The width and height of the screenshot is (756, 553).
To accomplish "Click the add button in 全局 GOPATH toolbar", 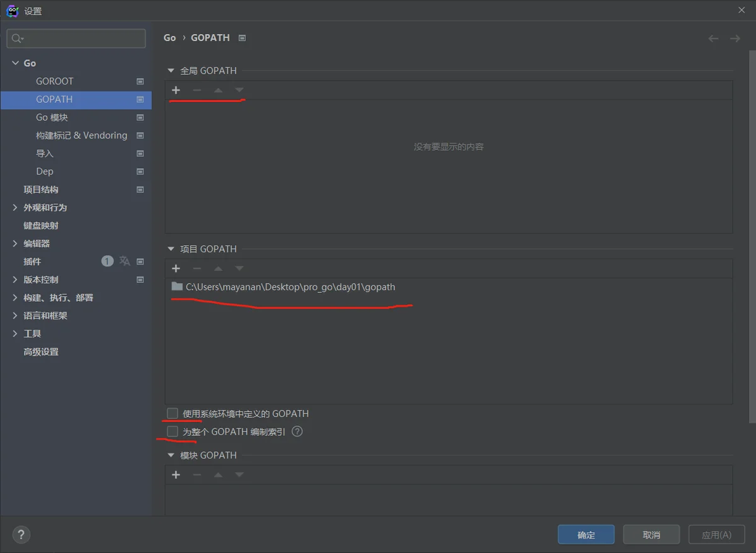I will 176,91.
